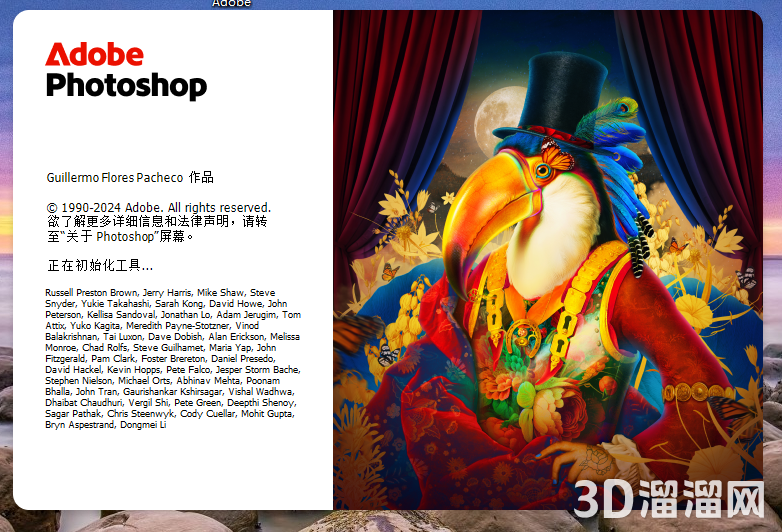Click the 'Guillermo Flores Pacheco 作品' artist credit
The width and height of the screenshot is (782, 532).
(130, 177)
